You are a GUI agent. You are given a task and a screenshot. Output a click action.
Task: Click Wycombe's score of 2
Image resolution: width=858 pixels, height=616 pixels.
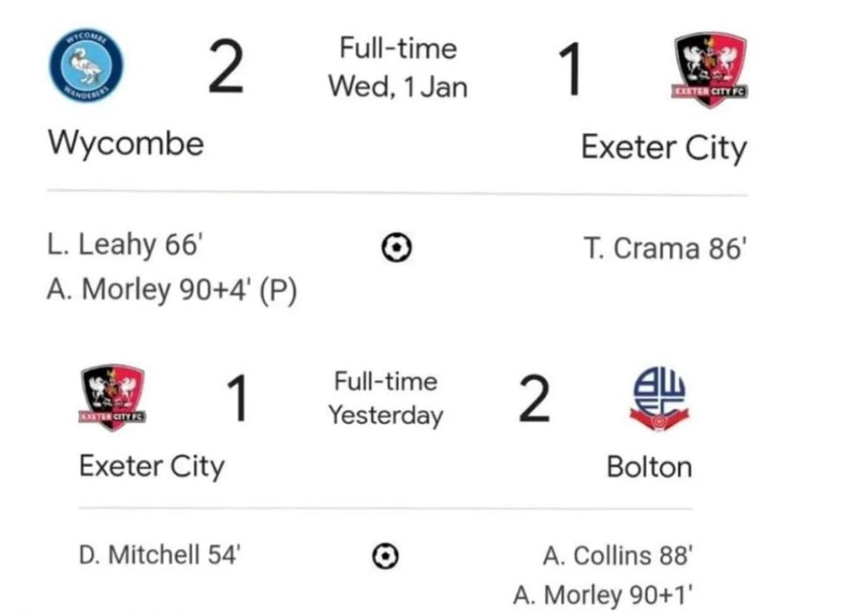226,67
